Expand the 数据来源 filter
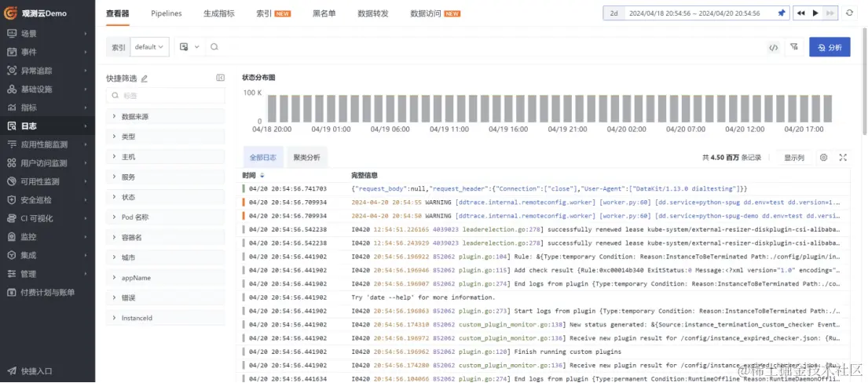 (165, 117)
